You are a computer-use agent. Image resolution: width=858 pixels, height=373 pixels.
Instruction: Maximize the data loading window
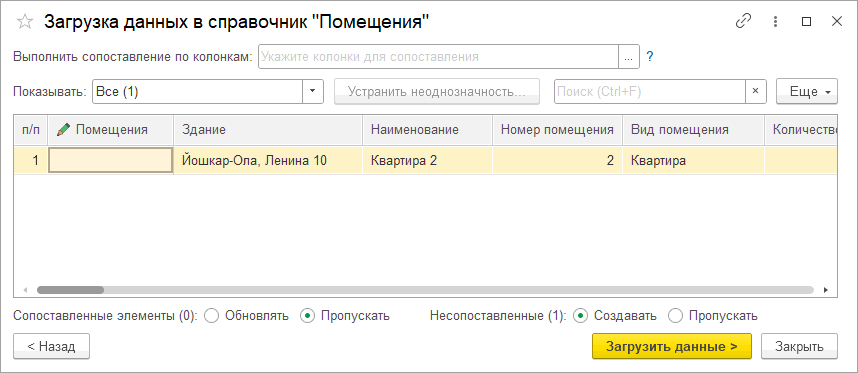(x=806, y=21)
